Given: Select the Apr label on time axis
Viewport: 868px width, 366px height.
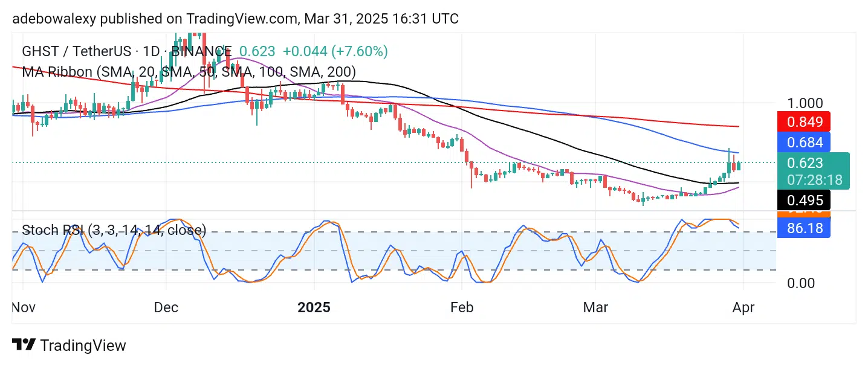Looking at the screenshot, I should (x=743, y=307).
